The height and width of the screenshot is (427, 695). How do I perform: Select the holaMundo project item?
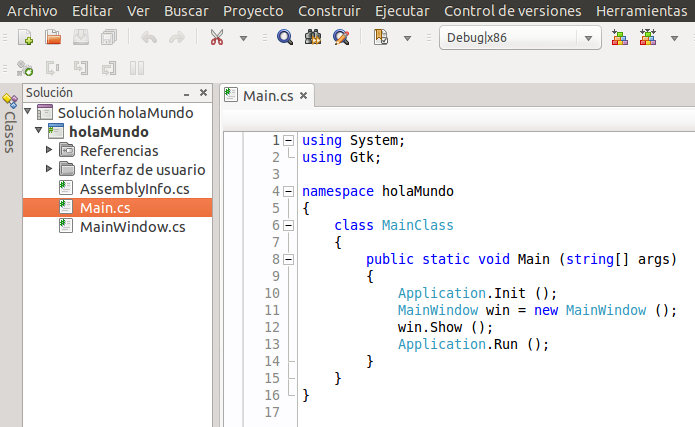tap(109, 132)
